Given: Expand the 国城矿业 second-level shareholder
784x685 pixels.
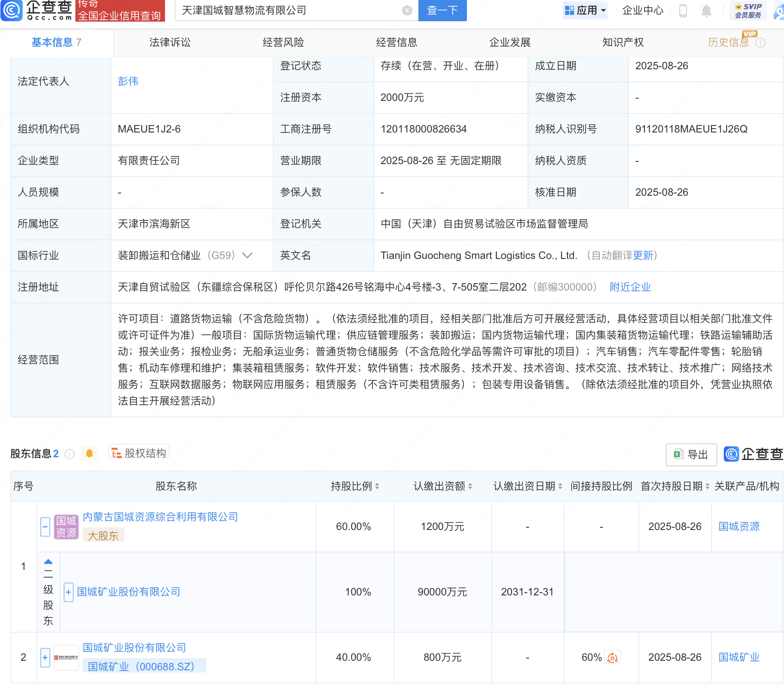Looking at the screenshot, I should coord(68,592).
